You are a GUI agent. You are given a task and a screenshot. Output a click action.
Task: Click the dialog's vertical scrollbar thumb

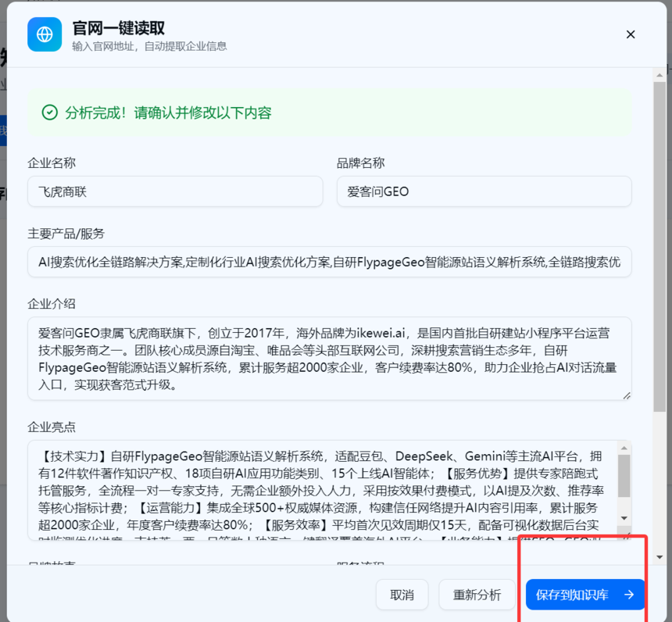point(659,247)
